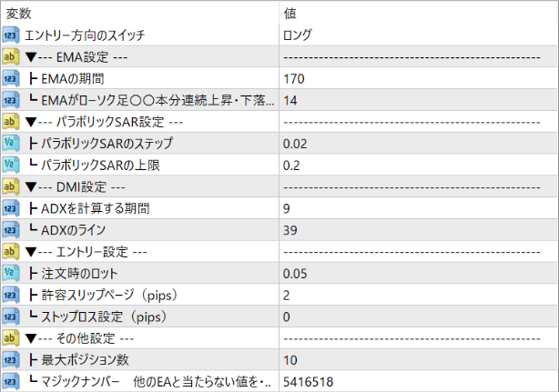Edit the EMA period value 170
The width and height of the screenshot is (559, 392).
point(419,79)
